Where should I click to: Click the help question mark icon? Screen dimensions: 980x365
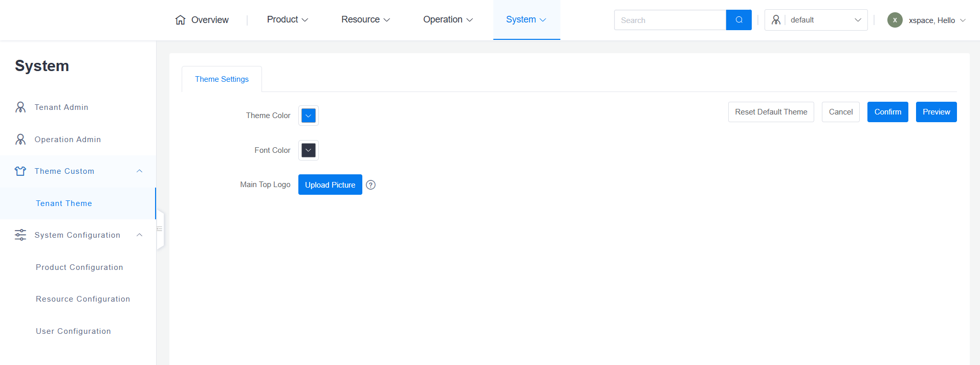(371, 185)
